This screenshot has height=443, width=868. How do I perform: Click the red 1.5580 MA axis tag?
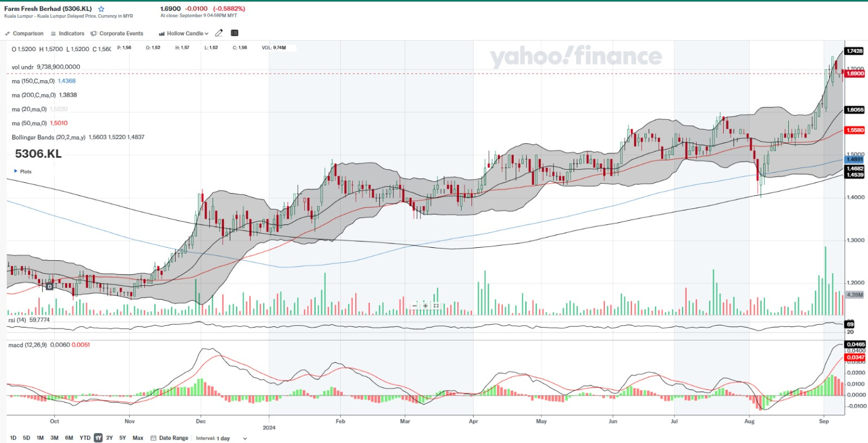click(x=855, y=130)
